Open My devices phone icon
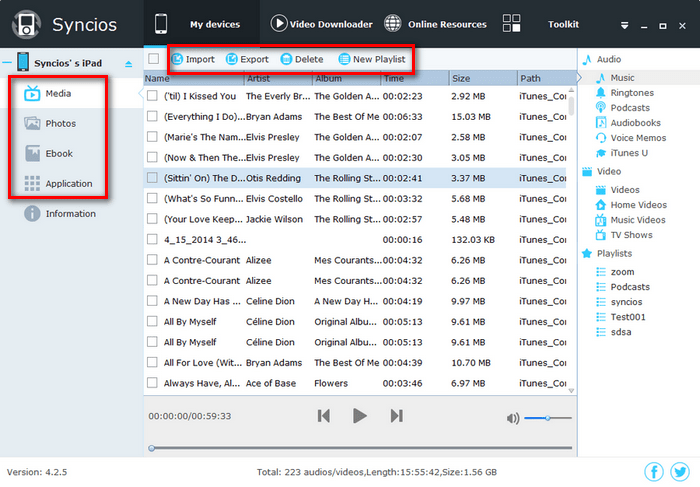The width and height of the screenshot is (700, 487). coord(161,24)
